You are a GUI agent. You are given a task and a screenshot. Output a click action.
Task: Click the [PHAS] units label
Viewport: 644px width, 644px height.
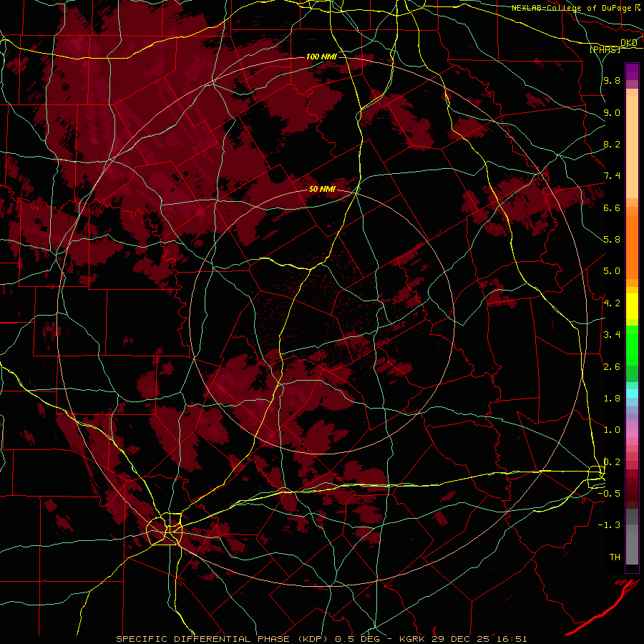tap(605, 49)
